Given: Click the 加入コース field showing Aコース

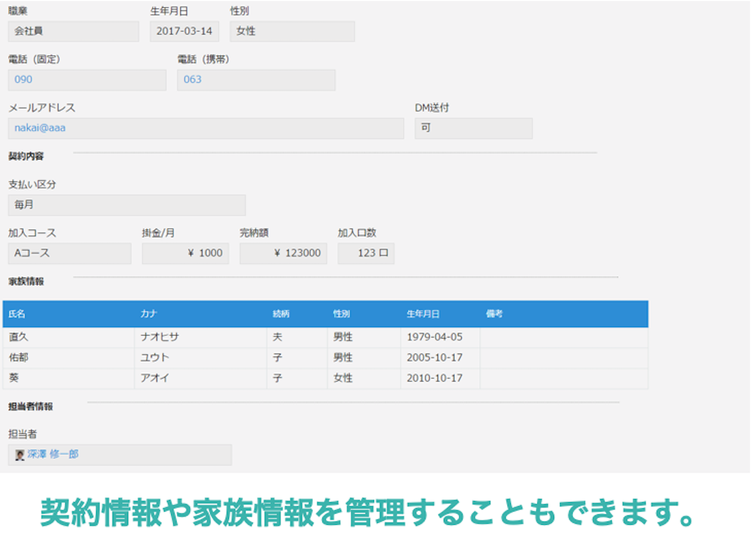Looking at the screenshot, I should pos(69,253).
